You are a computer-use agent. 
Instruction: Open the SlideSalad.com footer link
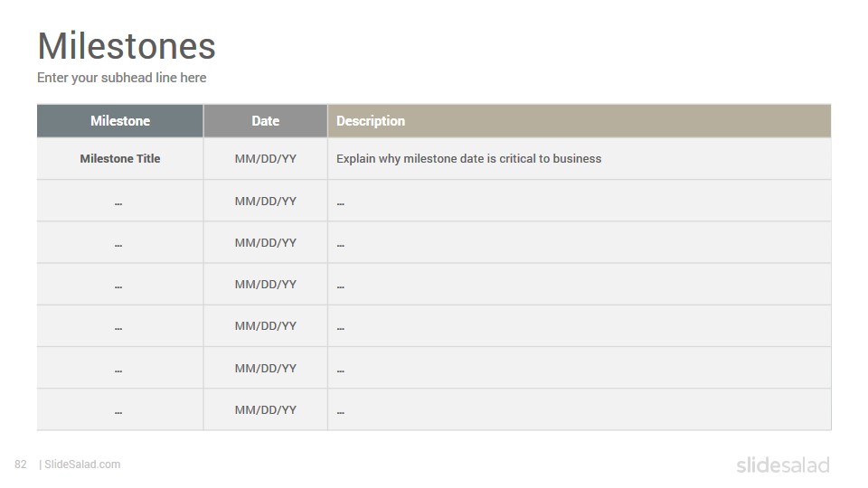coord(82,465)
